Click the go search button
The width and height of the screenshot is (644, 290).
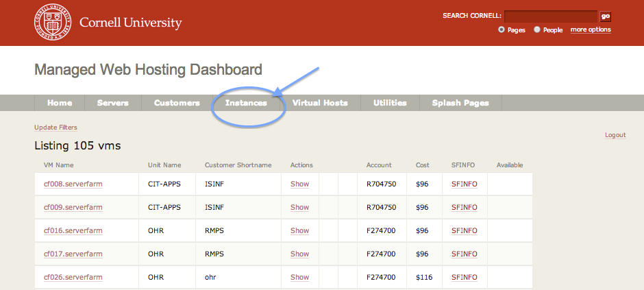[x=605, y=16]
